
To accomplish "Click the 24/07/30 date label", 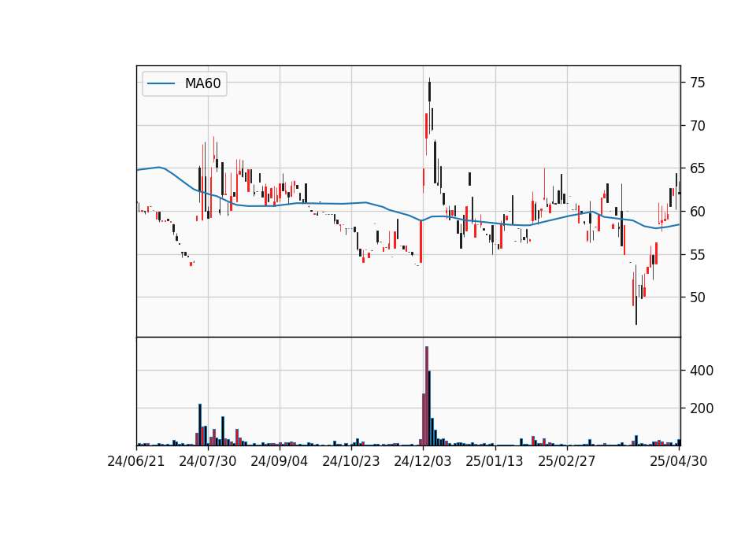I will (208, 461).
